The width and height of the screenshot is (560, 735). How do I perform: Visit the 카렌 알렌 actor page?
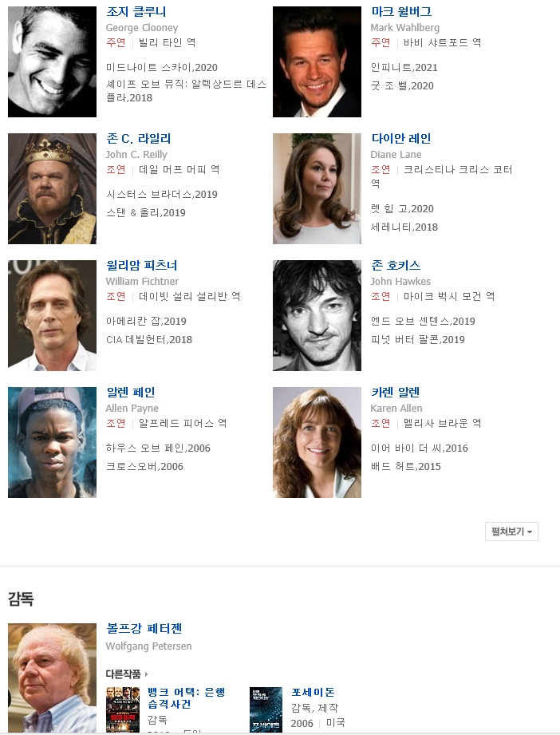point(395,393)
